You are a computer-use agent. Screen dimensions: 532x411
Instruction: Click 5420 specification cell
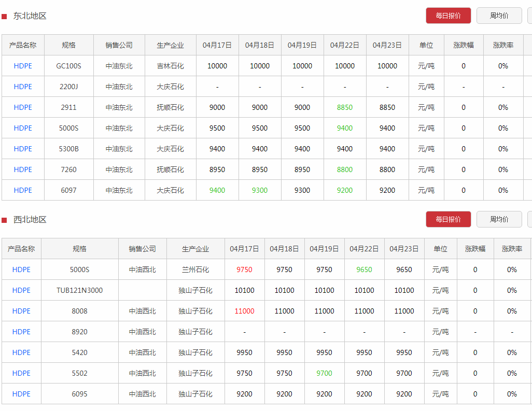(80, 352)
